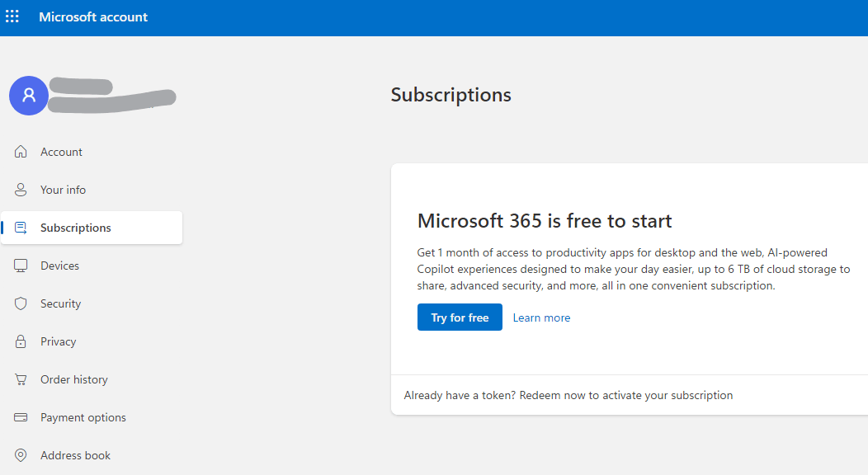Navigate to the Devices section
The width and height of the screenshot is (868, 475).
[x=59, y=265]
